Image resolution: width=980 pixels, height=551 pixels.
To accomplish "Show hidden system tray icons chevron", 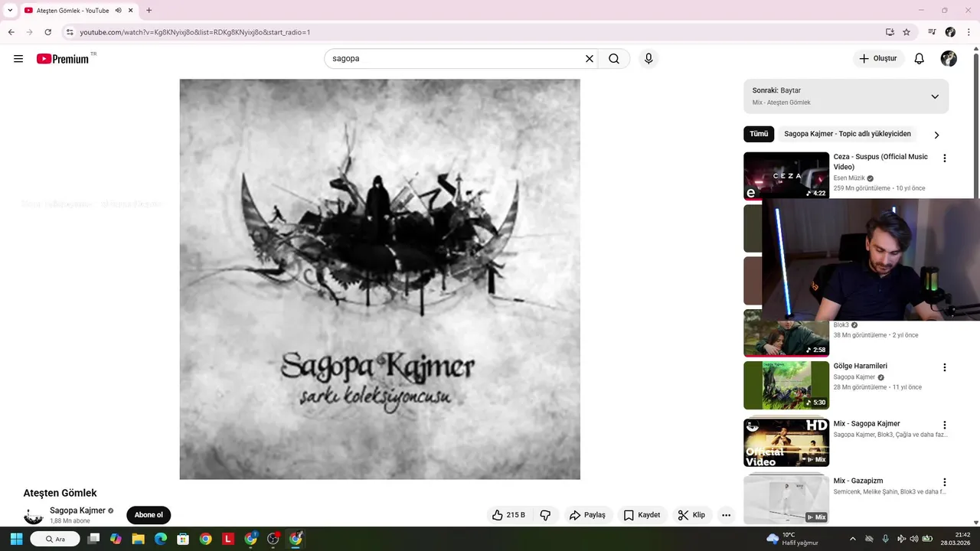I will click(x=853, y=539).
